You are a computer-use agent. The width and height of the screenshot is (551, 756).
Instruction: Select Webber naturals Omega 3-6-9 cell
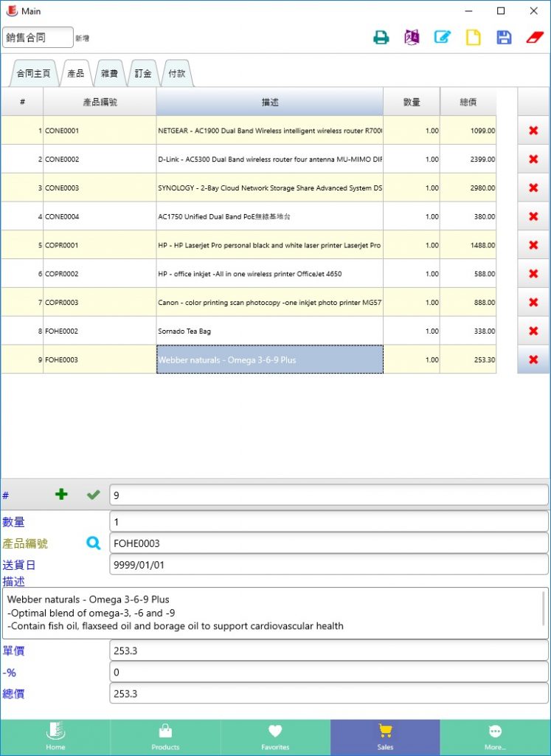point(270,360)
